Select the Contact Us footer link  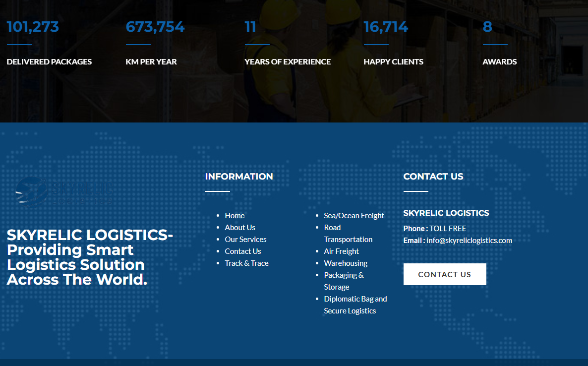(x=242, y=251)
